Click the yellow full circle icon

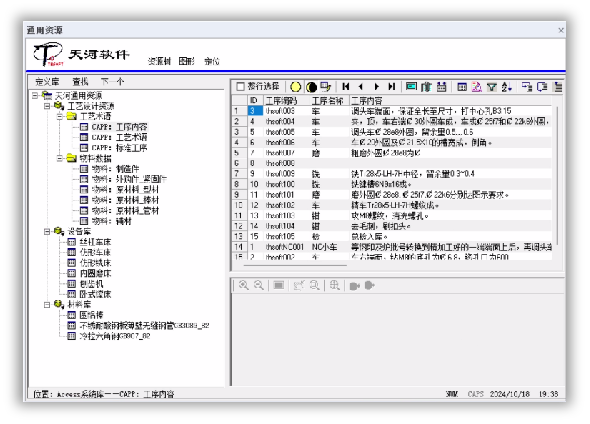296,87
